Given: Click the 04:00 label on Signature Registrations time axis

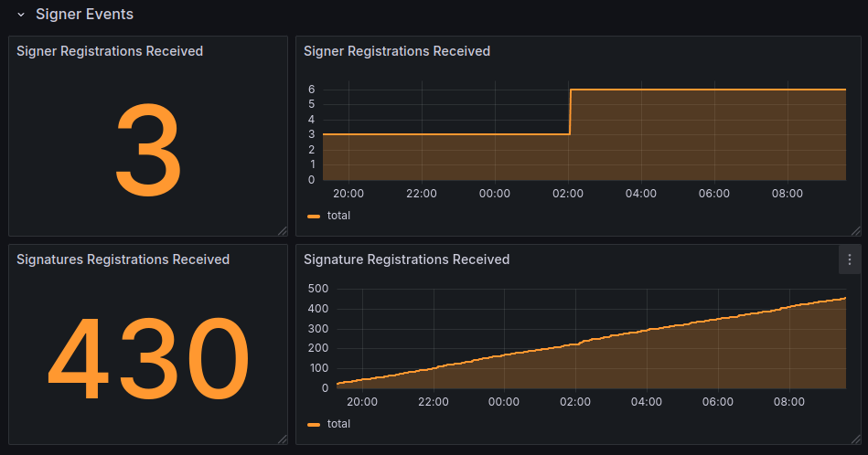Looking at the screenshot, I should (647, 402).
